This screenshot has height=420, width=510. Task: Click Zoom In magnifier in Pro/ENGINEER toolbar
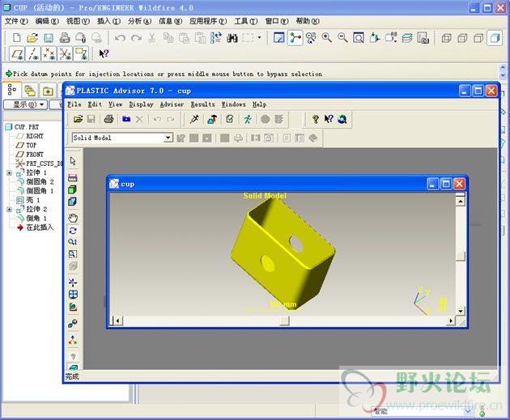pyautogui.click(x=326, y=38)
